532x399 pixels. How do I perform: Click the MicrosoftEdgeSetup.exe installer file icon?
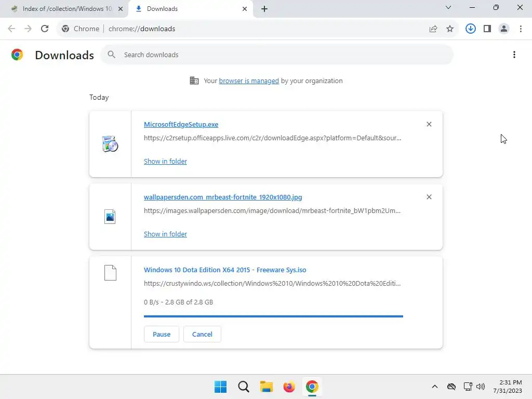click(110, 143)
